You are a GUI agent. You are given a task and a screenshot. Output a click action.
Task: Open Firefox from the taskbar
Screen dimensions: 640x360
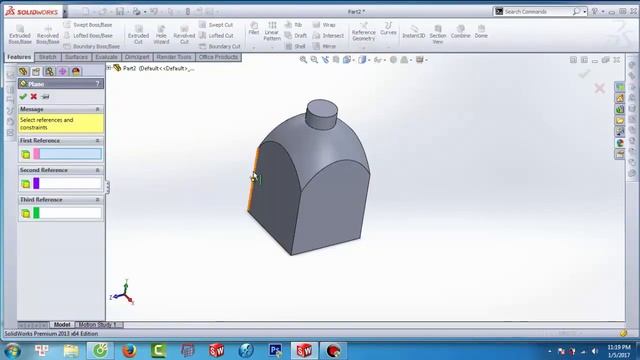(129, 350)
